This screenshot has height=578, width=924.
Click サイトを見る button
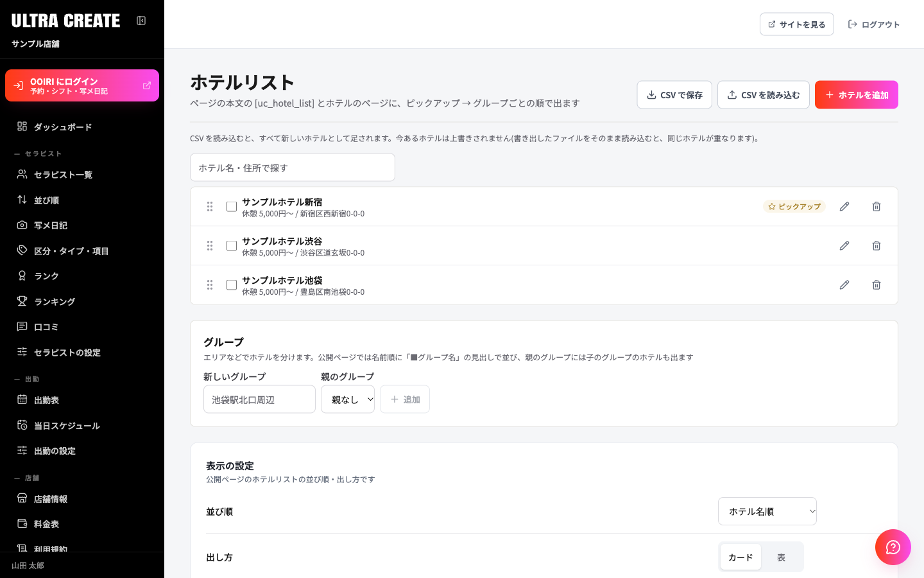click(796, 24)
